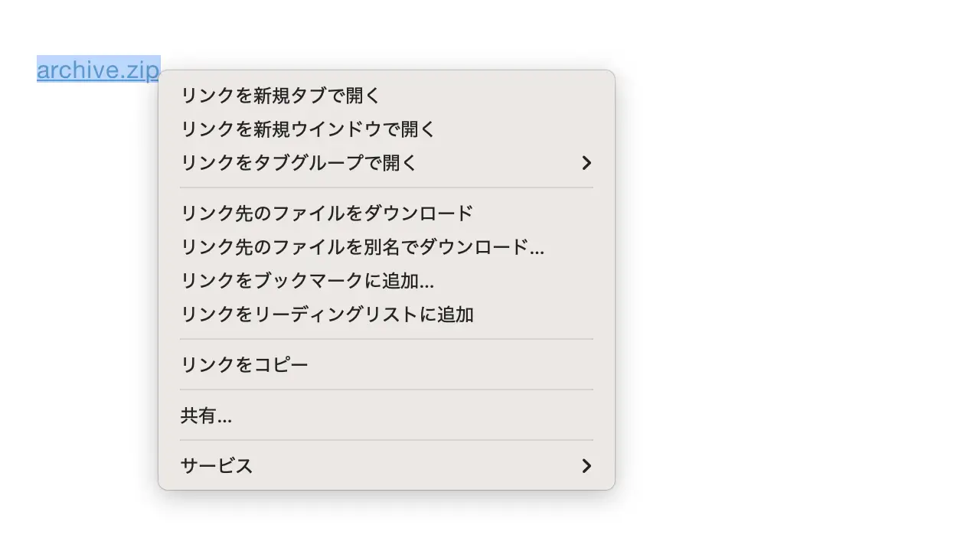Select the サービス menu entry
The width and height of the screenshot is (980, 551).
(217, 466)
